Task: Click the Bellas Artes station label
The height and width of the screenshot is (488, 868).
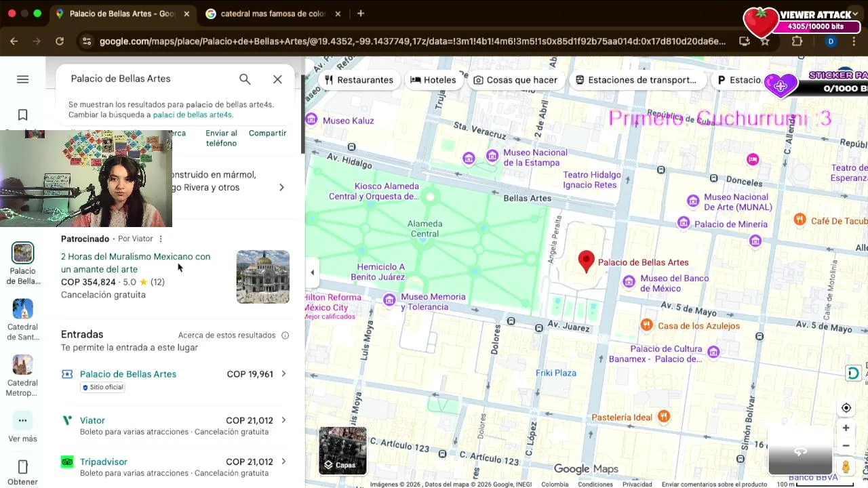Action: pyautogui.click(x=528, y=199)
